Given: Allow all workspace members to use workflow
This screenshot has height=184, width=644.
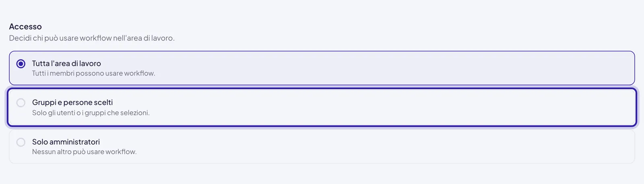Looking at the screenshot, I should (322, 68).
